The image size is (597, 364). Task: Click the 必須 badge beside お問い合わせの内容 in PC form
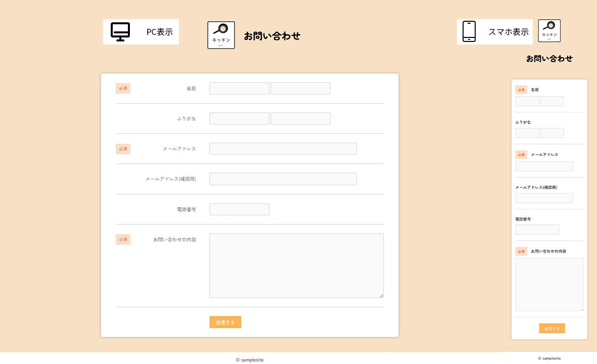click(123, 240)
